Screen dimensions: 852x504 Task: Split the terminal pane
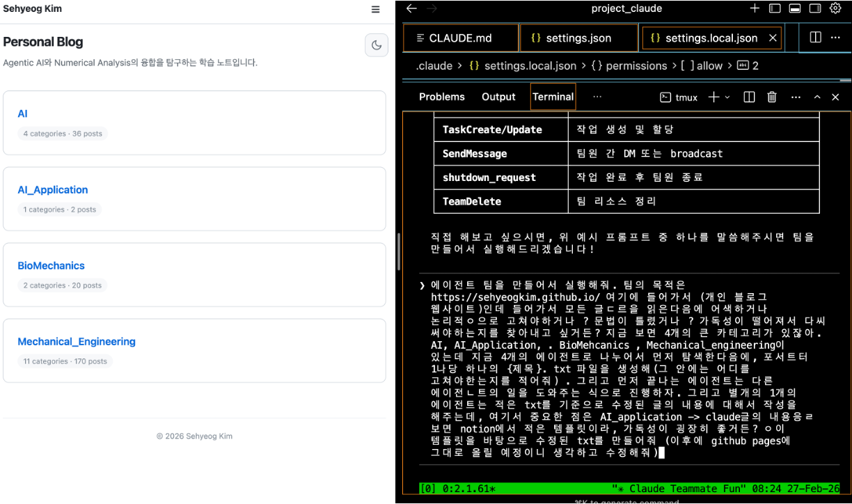749,97
